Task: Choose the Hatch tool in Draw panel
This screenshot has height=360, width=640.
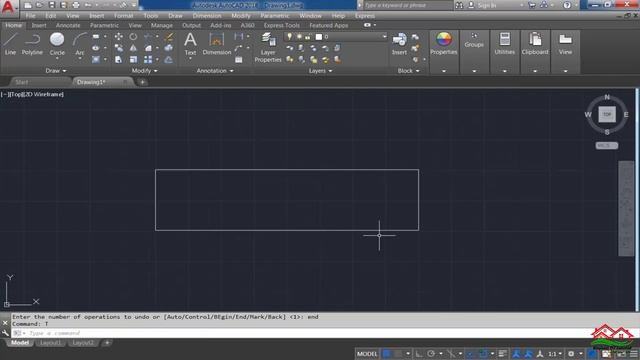Action: tap(96, 60)
